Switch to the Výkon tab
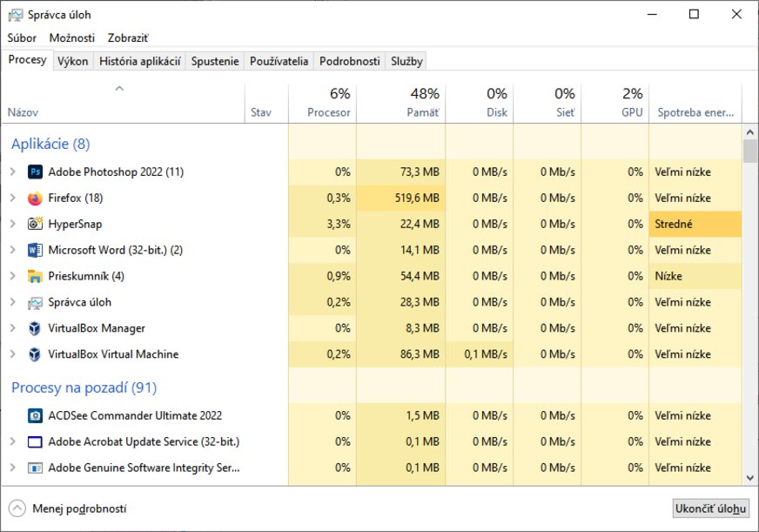Viewport: 759px width, 532px height. coord(72,61)
